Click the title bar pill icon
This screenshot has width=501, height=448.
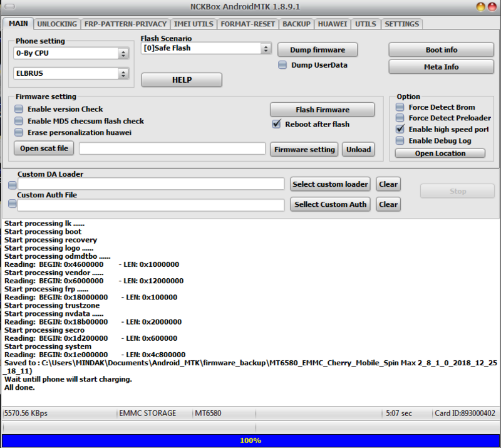[x=10, y=6]
